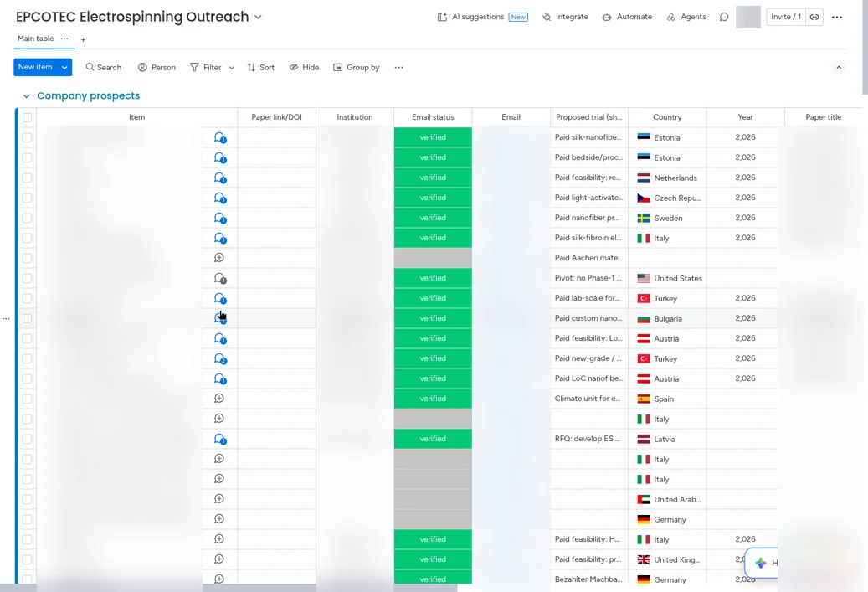The height and width of the screenshot is (592, 868).
Task: Open updates conversation for the United States row
Action: [220, 279]
